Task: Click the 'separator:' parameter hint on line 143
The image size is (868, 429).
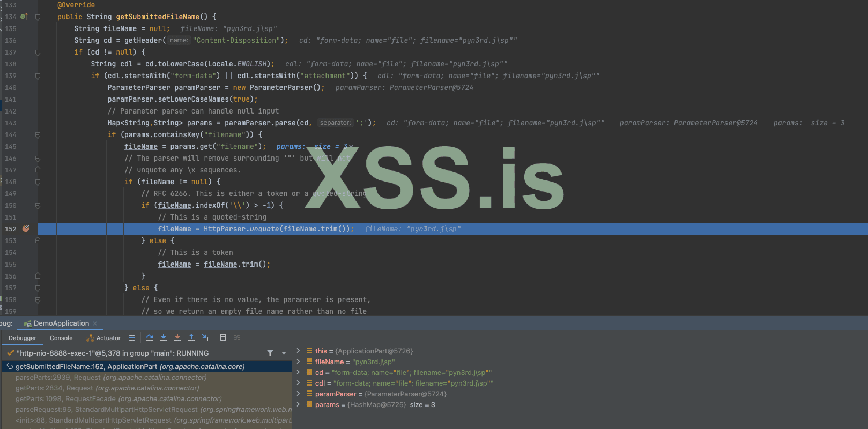Action: point(335,123)
